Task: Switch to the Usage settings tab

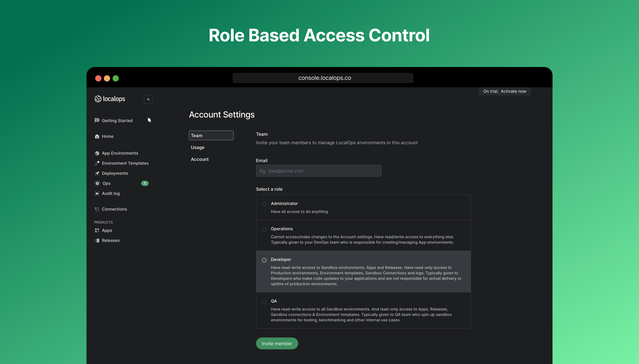Action: (x=198, y=147)
